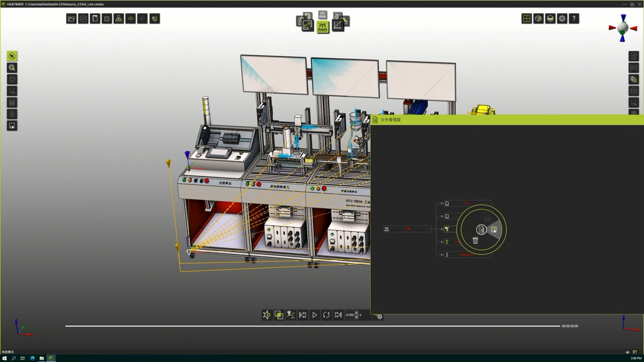Open the layers icon at top right

click(550, 19)
